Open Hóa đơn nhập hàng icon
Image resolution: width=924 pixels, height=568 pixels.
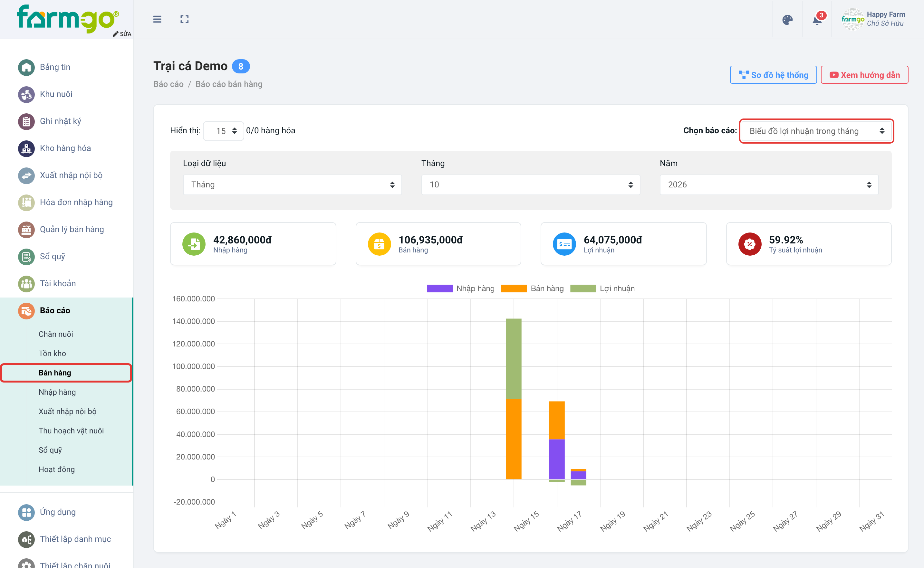pos(26,203)
